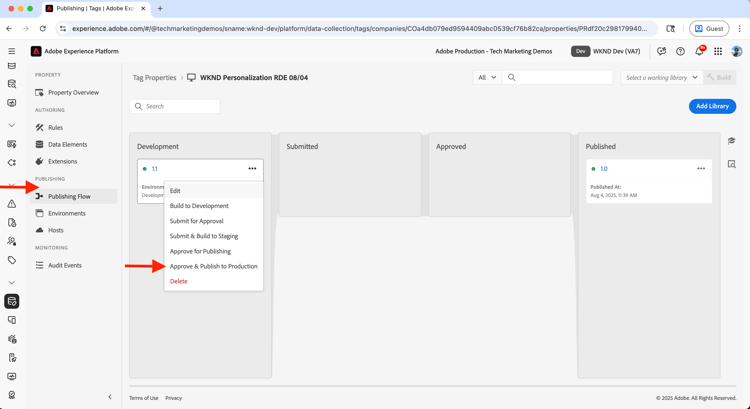Image resolution: width=750 pixels, height=409 pixels.
Task: Open the Tag Properties breadcrumb link
Action: pos(154,77)
